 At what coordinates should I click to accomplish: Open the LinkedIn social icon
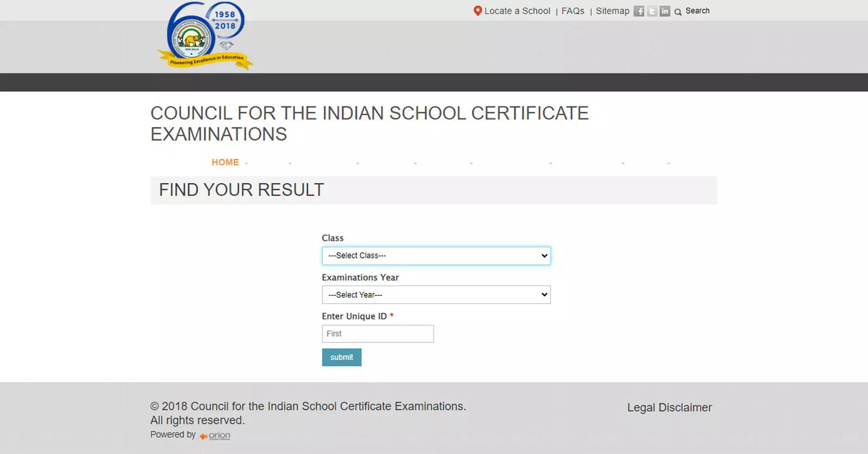coord(665,11)
